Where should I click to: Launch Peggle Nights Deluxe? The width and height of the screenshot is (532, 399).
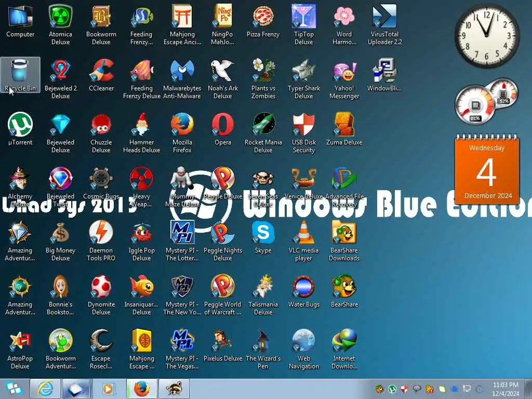[222, 241]
